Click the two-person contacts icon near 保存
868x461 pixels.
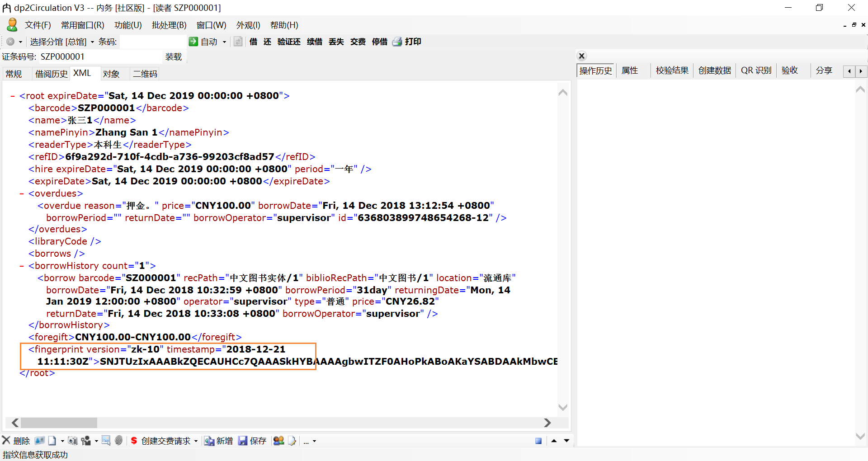pos(278,441)
